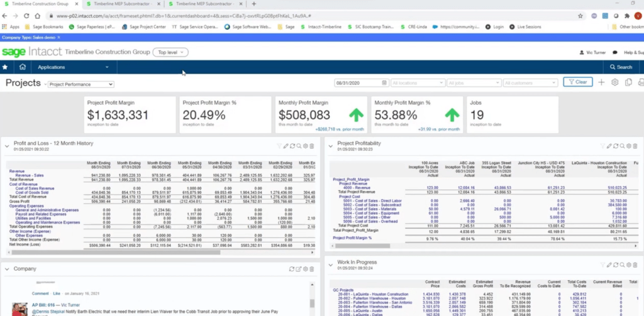Collapse the Profit and Loss panel
Viewport: 644px width, 316px height.
[7, 146]
